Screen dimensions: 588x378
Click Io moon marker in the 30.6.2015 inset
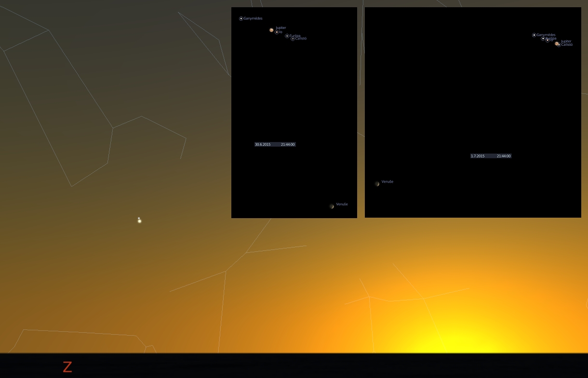coord(277,32)
